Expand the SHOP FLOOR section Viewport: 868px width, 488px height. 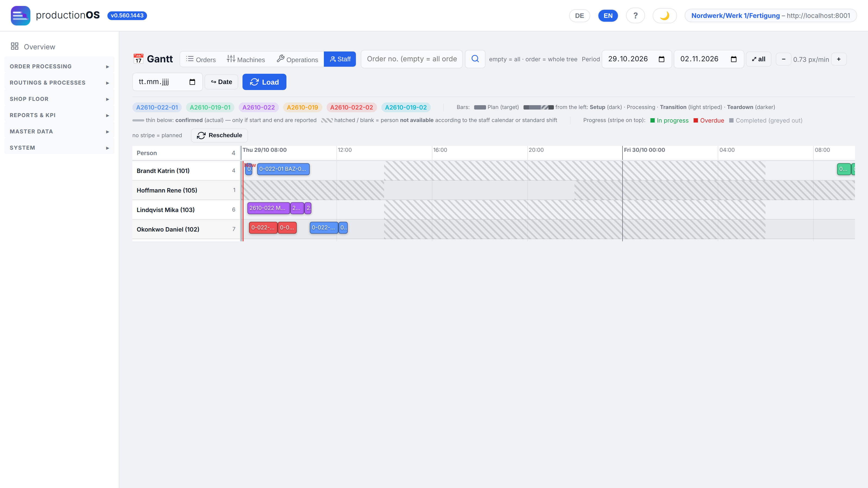(59, 99)
